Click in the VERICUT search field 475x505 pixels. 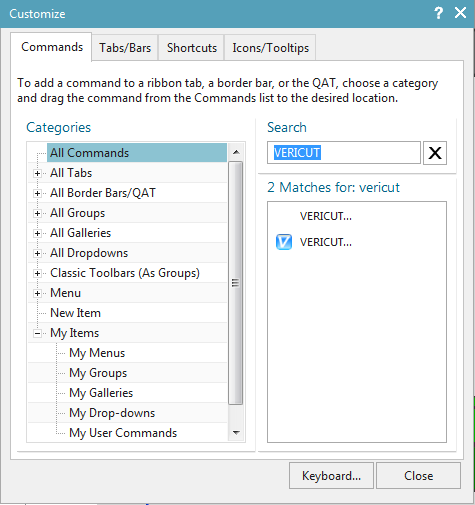(344, 153)
